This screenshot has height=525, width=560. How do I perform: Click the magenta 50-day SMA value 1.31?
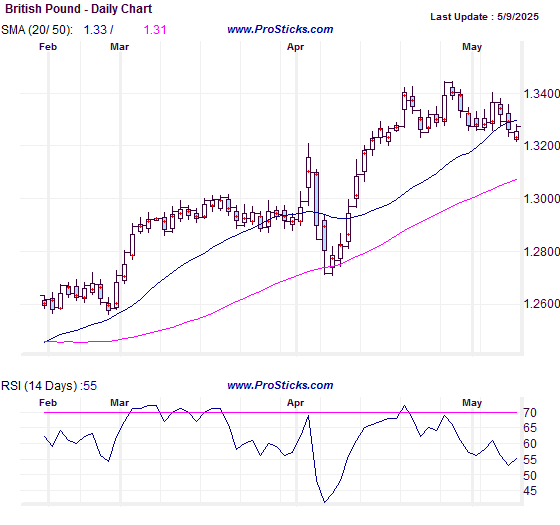tap(155, 30)
